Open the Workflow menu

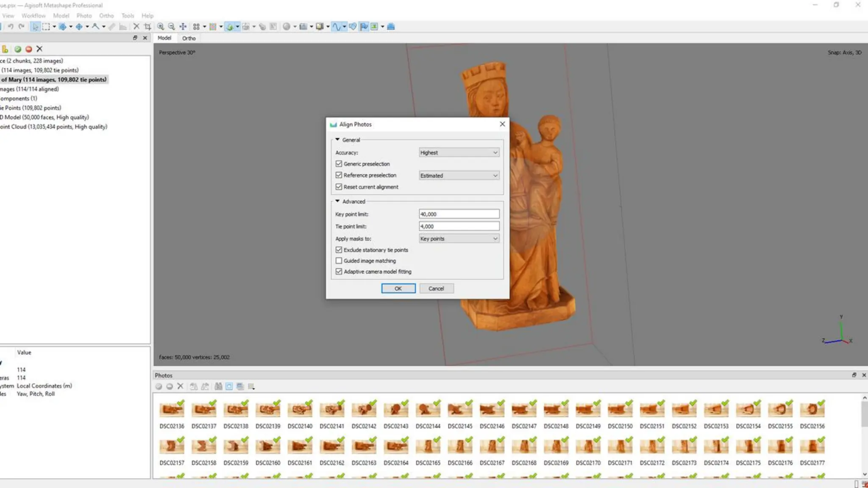point(33,16)
